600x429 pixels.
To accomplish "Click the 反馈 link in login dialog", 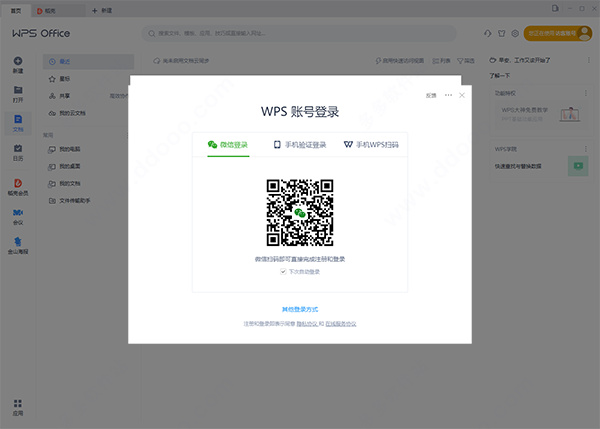I will (x=432, y=95).
